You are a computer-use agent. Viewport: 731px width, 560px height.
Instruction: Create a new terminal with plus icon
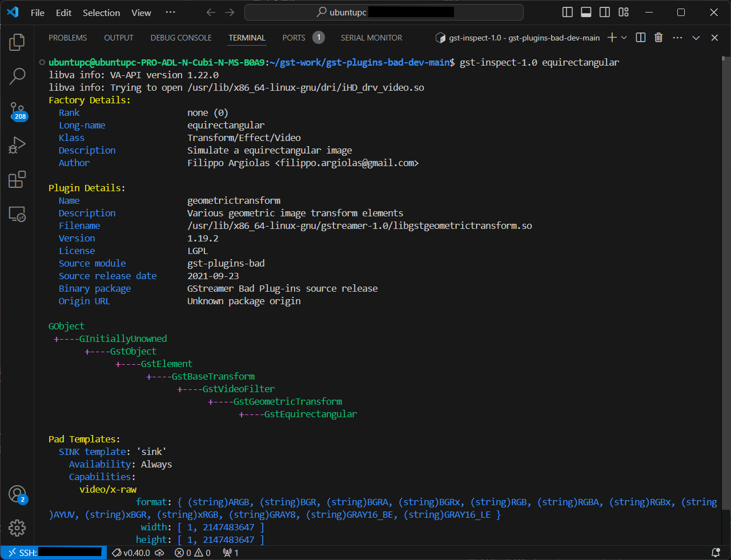pos(612,37)
